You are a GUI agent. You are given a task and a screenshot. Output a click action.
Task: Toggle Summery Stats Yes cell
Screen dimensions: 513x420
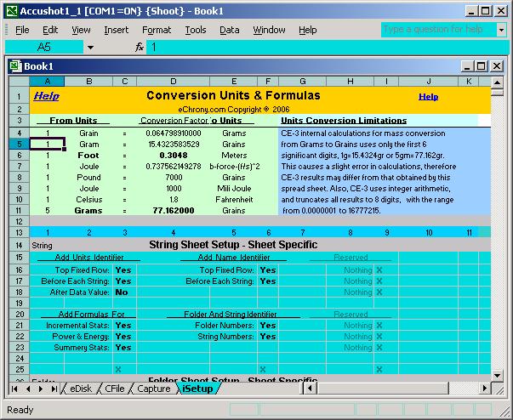coord(124,348)
